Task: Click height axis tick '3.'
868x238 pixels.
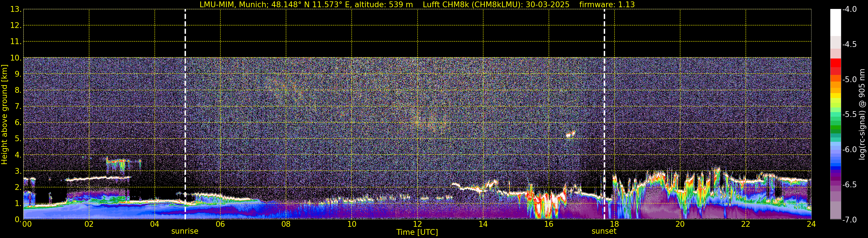Action: (x=18, y=171)
